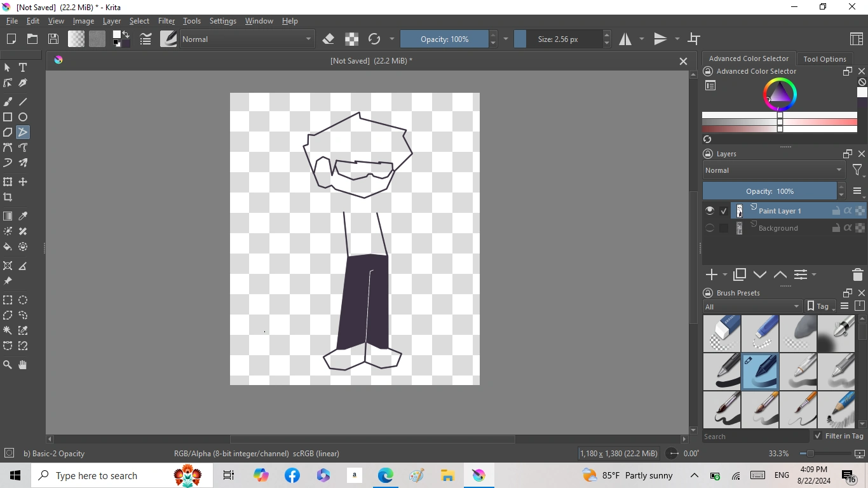Open the Filter menu
868x488 pixels.
tap(166, 20)
